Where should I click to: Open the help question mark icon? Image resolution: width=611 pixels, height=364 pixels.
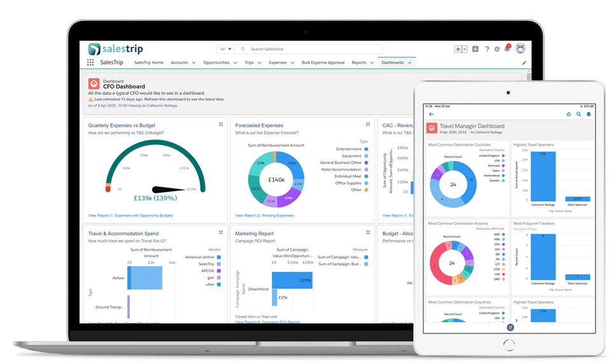coord(487,49)
